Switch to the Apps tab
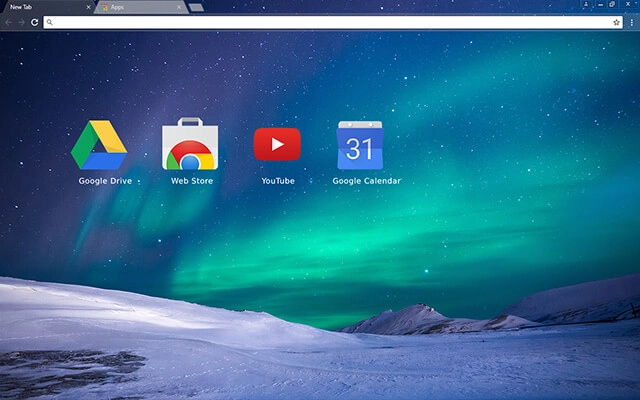The height and width of the screenshot is (400, 640). pos(141,7)
